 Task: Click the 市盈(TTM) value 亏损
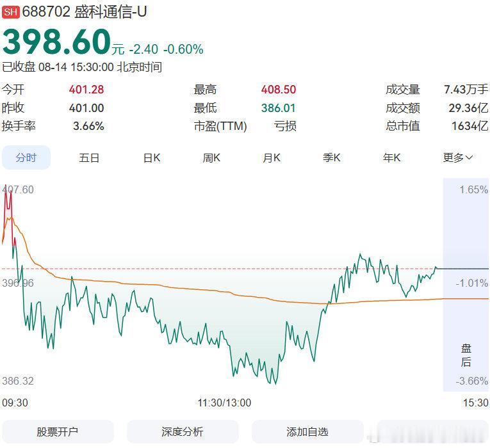285,126
